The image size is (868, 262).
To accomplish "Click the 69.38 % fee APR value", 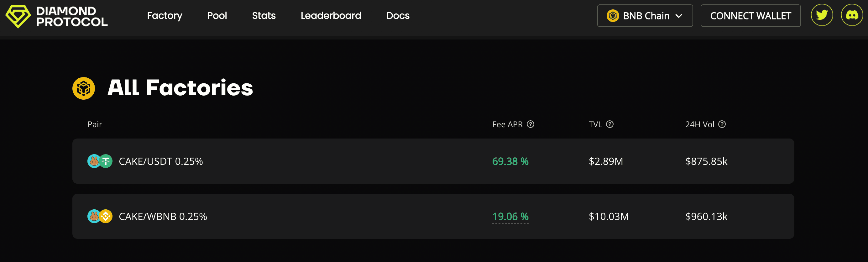I will click(x=510, y=161).
